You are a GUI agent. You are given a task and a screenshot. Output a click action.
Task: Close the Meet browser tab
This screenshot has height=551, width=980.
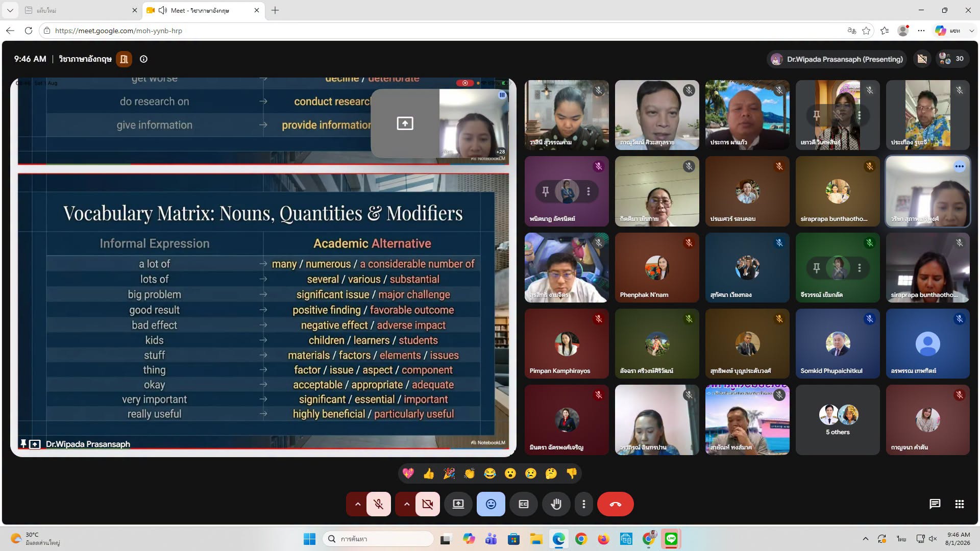pyautogui.click(x=257, y=10)
